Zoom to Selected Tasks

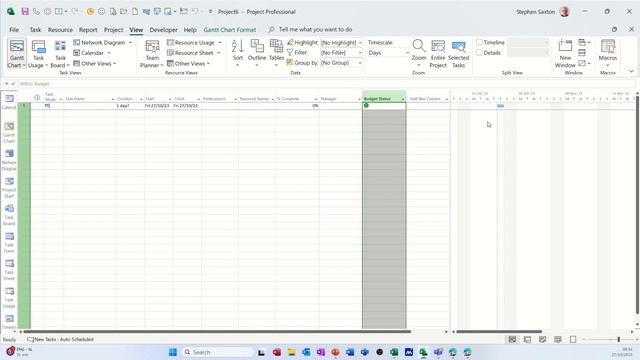tap(458, 54)
